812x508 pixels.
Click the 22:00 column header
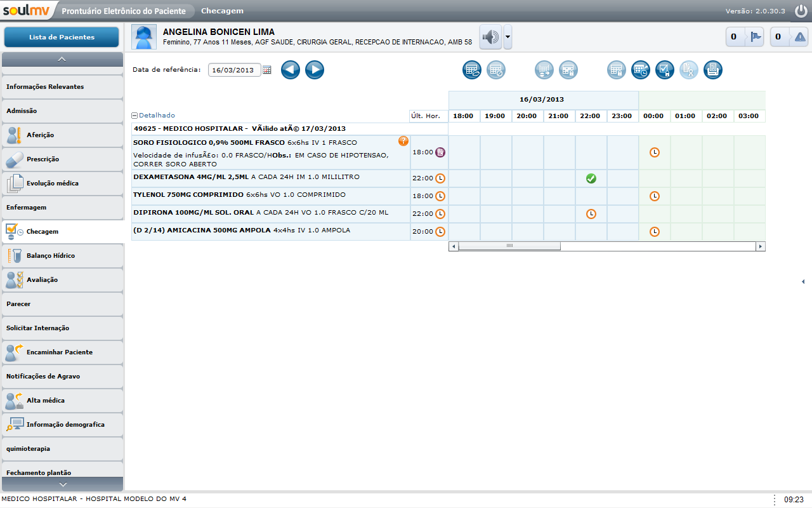point(591,116)
